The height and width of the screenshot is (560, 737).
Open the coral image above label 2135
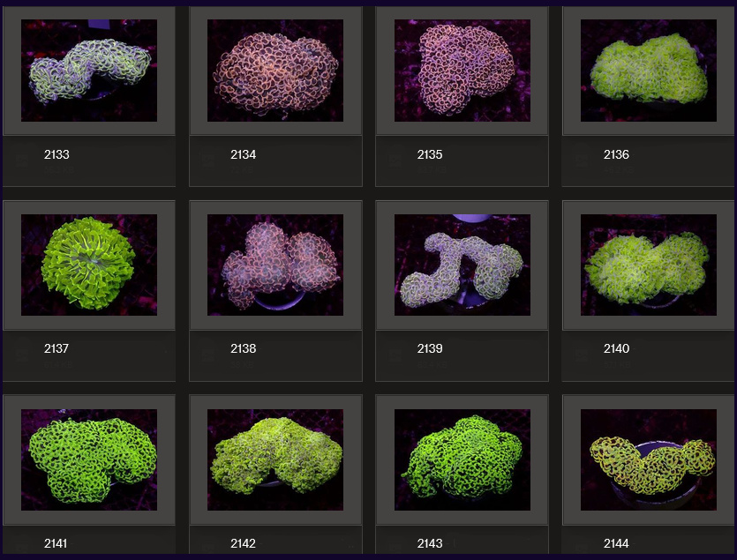462,71
